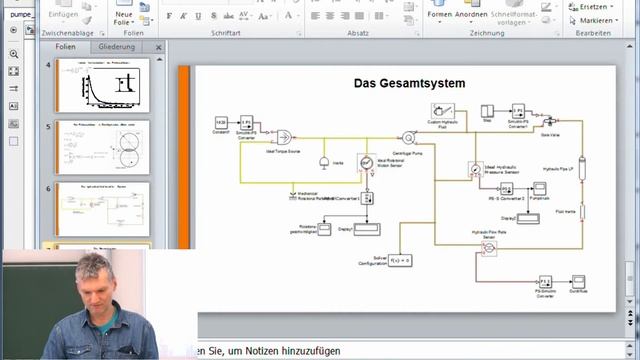Click the Step block in diagram
This screenshot has width=640, height=360.
coord(487,111)
